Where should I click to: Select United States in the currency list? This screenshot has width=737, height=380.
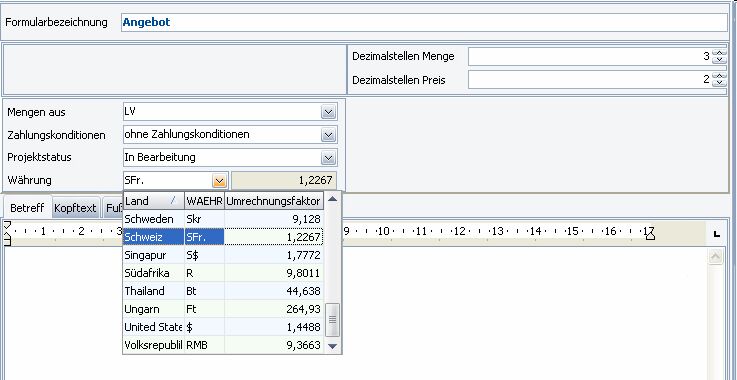pyautogui.click(x=153, y=327)
